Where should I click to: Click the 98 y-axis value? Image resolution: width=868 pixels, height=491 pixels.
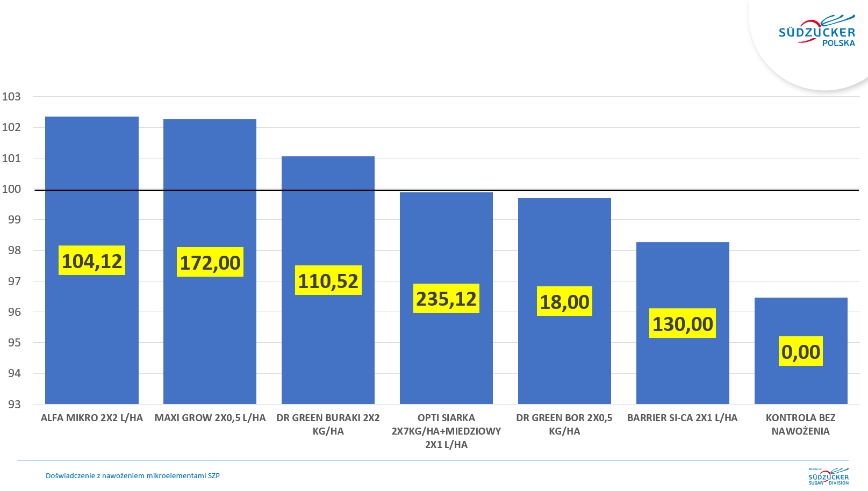click(15, 250)
